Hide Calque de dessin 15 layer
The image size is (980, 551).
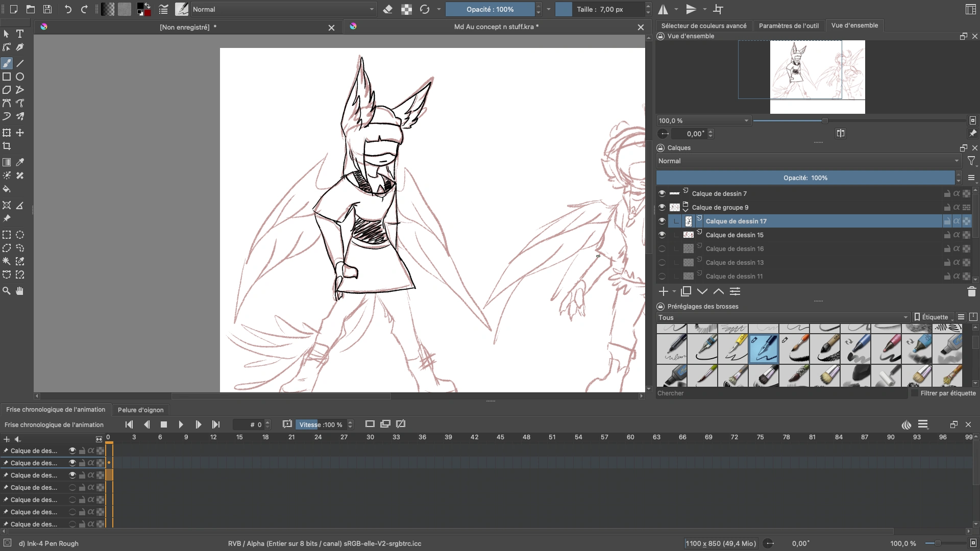coord(662,235)
